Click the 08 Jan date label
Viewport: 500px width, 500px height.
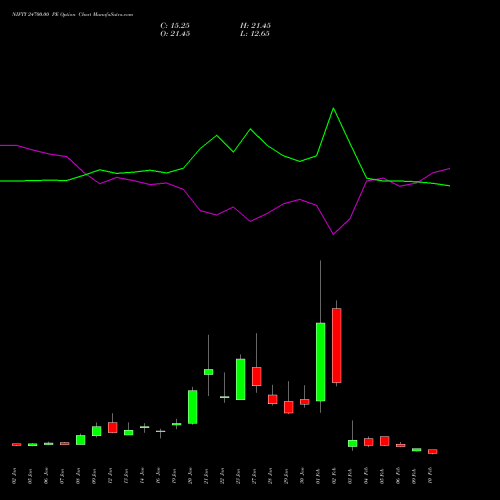pos(78,476)
